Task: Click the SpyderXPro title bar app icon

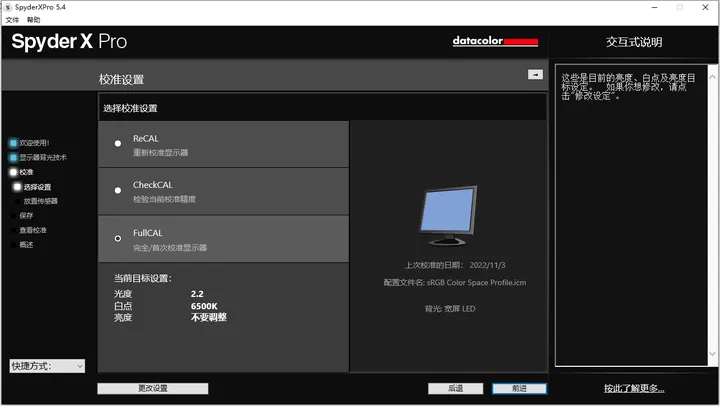Action: point(8,7)
